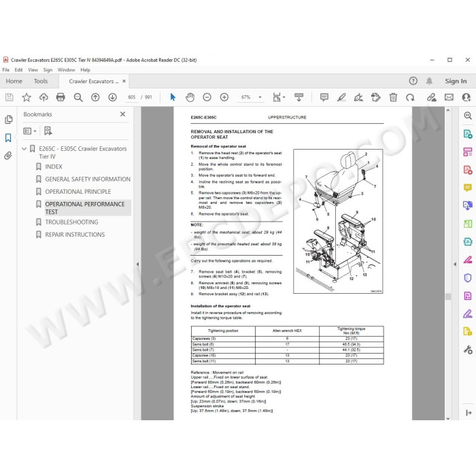
Task: Open Search tool in right pane
Action: point(468,116)
